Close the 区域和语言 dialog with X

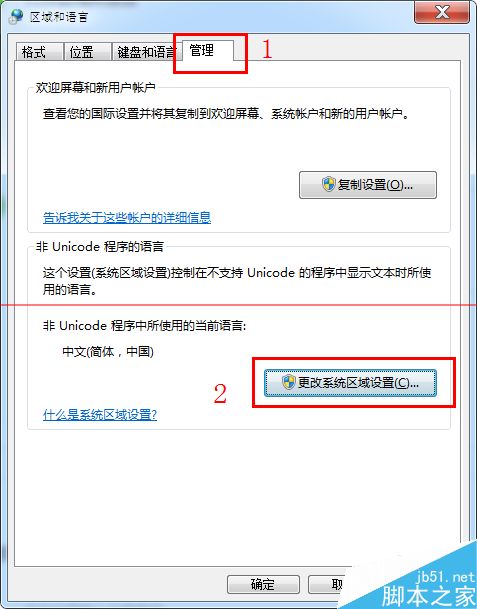click(x=442, y=12)
